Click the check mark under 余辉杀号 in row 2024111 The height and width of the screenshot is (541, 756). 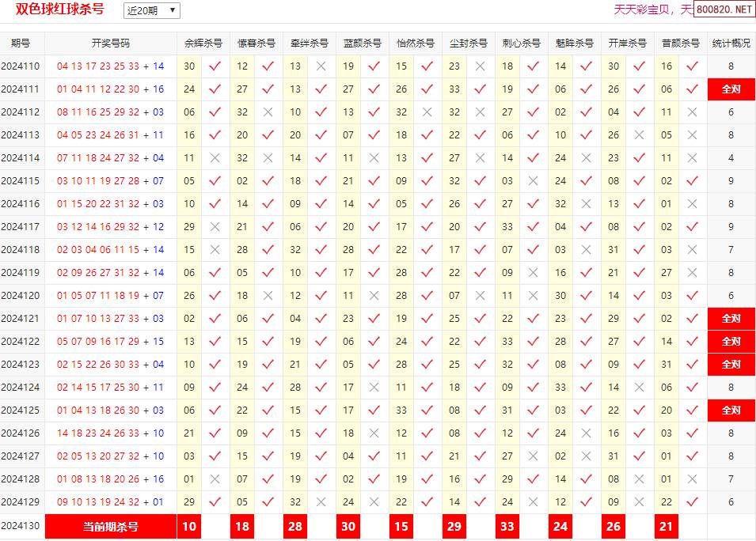[x=215, y=89]
